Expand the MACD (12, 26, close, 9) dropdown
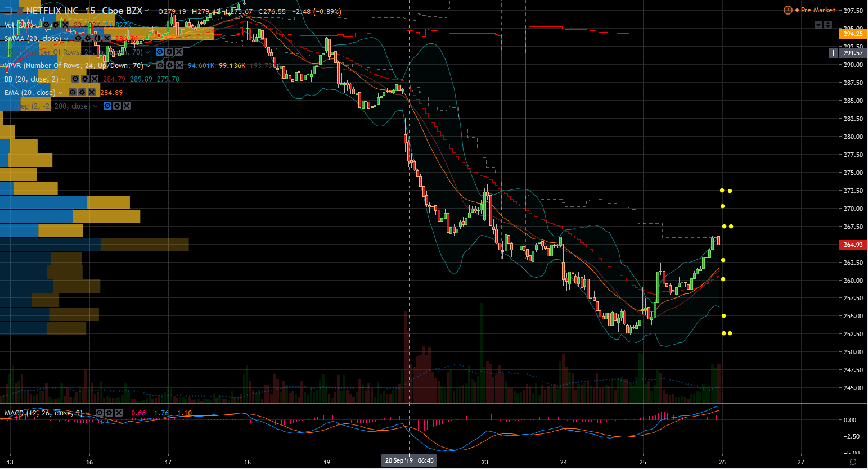The image size is (868, 470). pyautogui.click(x=88, y=413)
